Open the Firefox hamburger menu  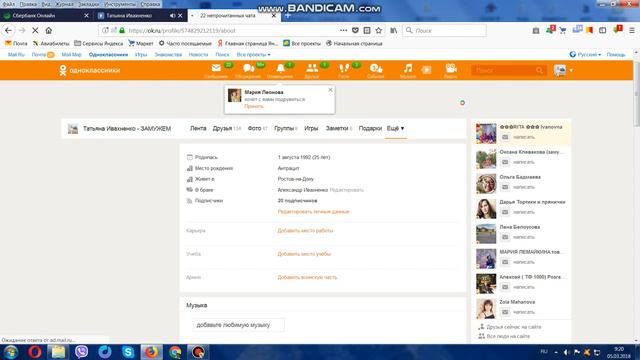pyautogui.click(x=631, y=31)
